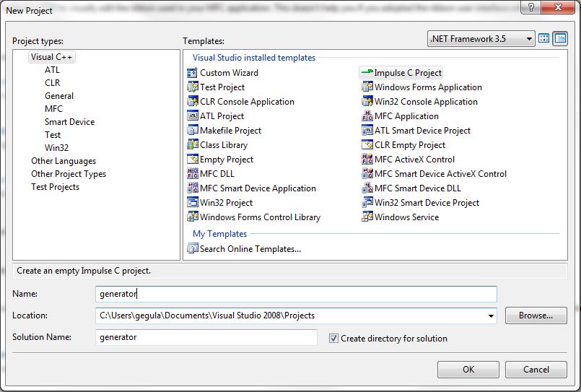Screen dimensions: 581x392
Task: Choose the Win32 Project template icon
Action: (x=192, y=203)
